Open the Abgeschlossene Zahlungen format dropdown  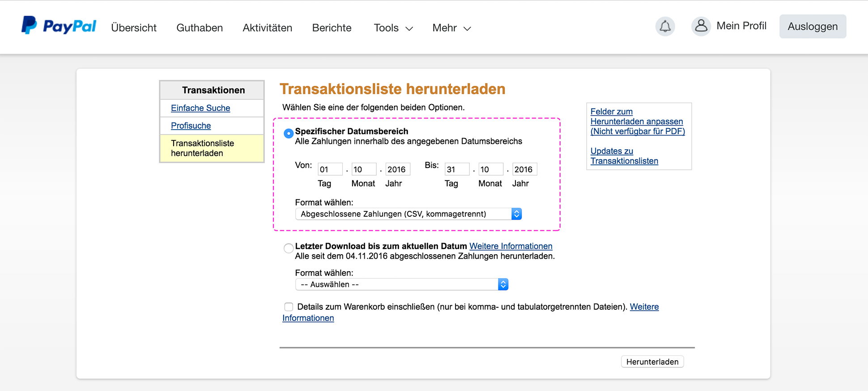click(408, 214)
